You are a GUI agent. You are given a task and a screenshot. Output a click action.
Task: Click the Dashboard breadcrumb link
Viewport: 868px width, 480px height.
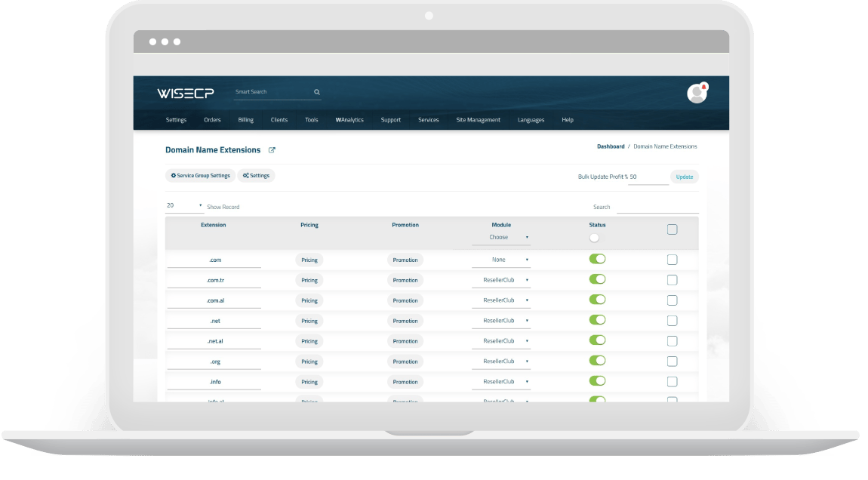coord(611,146)
